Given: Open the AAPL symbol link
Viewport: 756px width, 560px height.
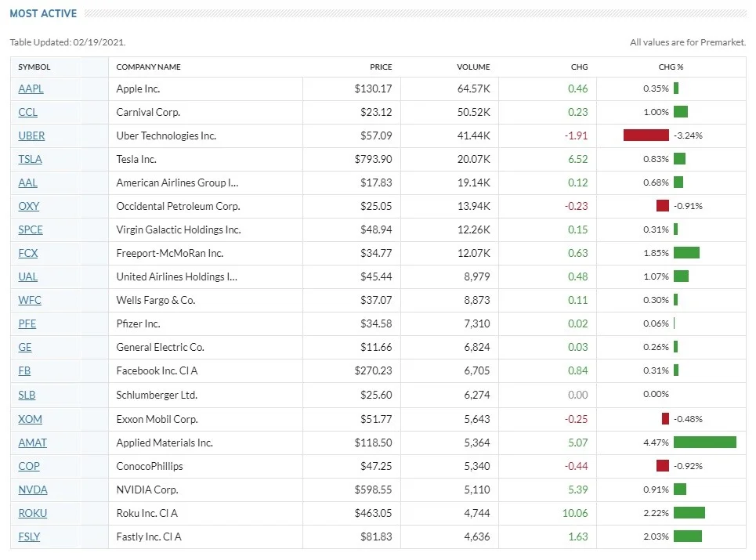Looking at the screenshot, I should coord(31,89).
